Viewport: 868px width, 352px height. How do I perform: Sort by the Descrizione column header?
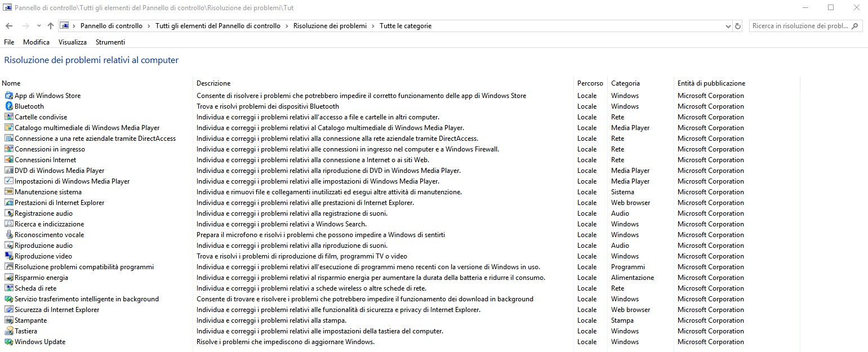point(213,83)
